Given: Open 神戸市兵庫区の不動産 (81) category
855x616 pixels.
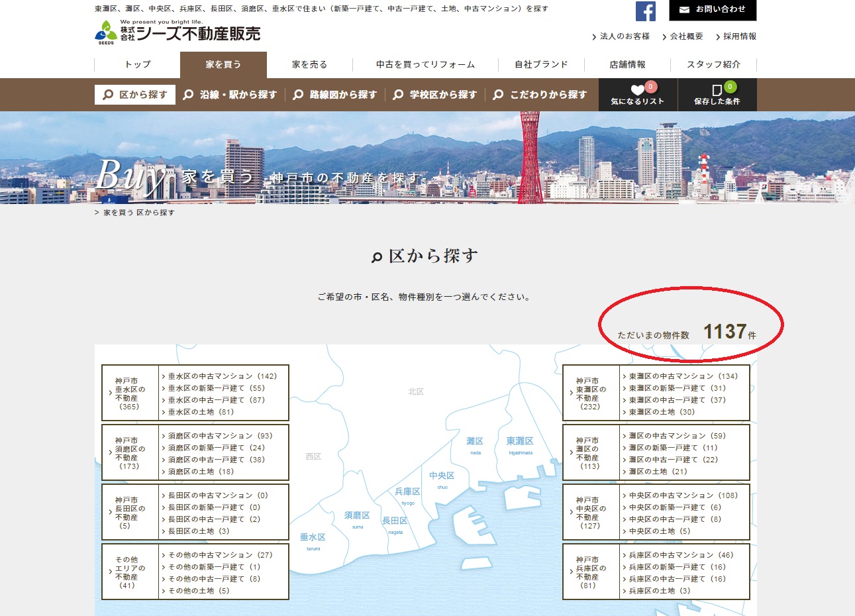Looking at the screenshot, I should (x=590, y=572).
